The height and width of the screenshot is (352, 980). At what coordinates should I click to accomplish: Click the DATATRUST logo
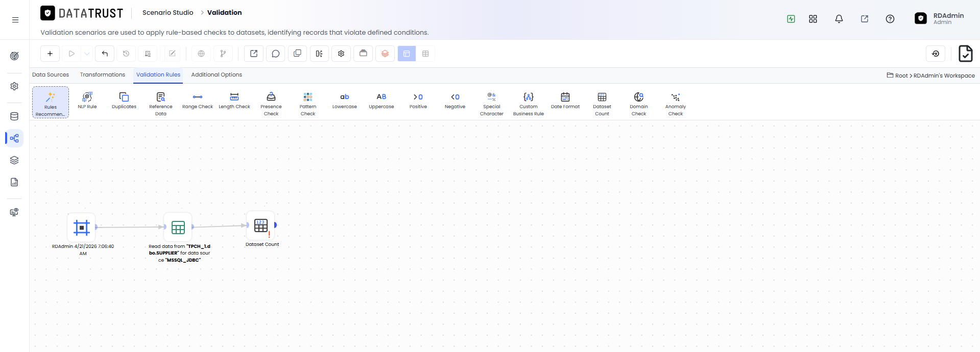82,13
